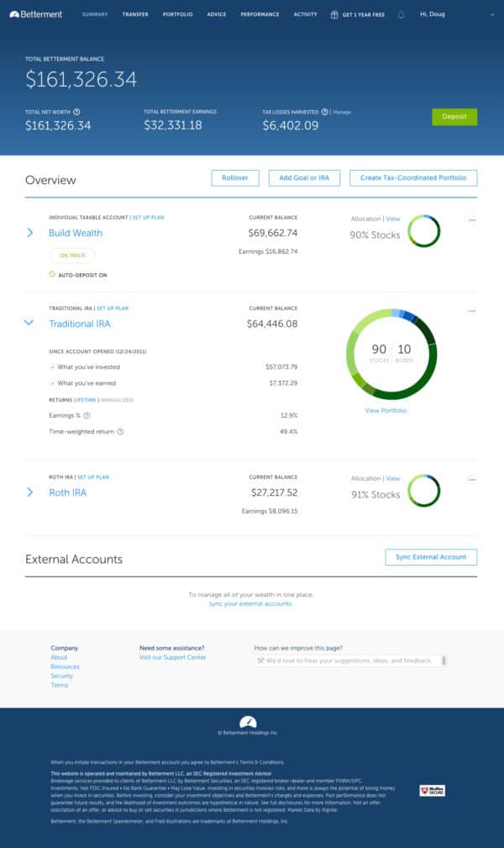Click Set Up Plan for Individual Taxable Account
This screenshot has width=504, height=848.
pyautogui.click(x=148, y=218)
